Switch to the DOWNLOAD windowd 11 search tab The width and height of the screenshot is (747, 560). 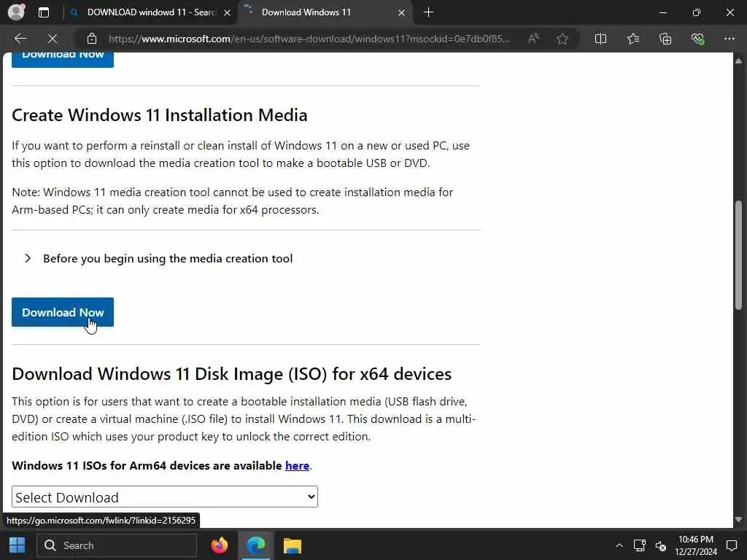coord(150,12)
